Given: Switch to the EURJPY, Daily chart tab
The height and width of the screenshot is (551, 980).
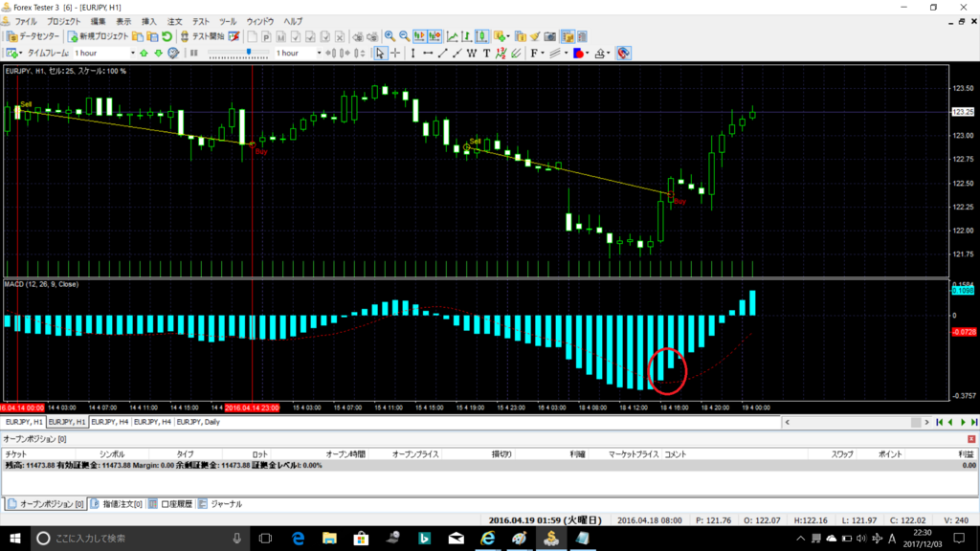Looking at the screenshot, I should coord(198,422).
